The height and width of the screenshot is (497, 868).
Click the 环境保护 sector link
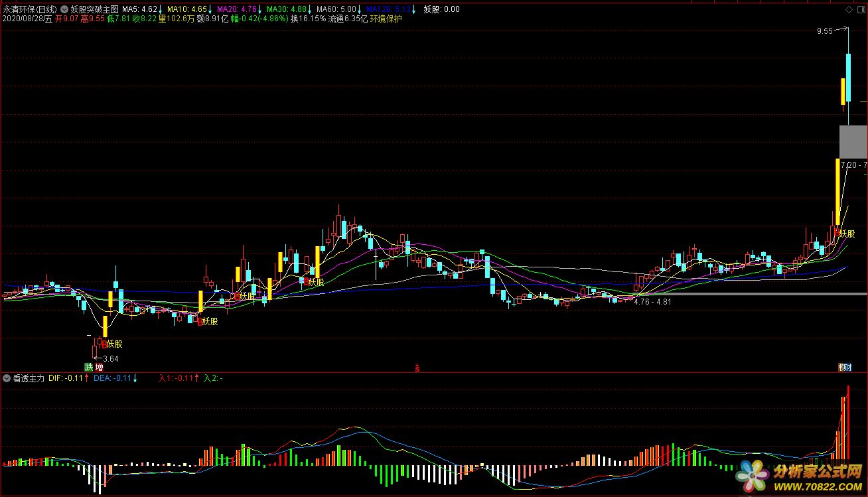tap(386, 19)
